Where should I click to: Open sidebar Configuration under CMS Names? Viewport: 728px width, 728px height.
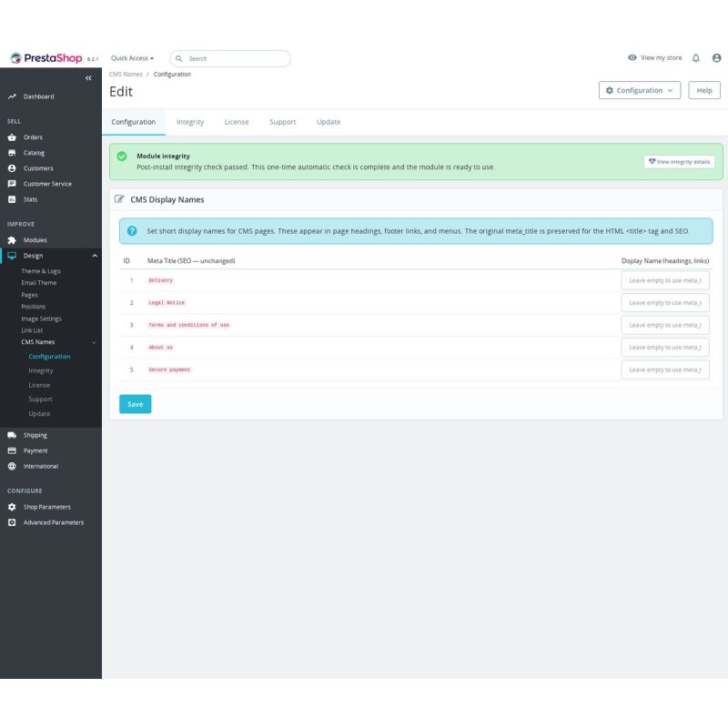coord(49,357)
